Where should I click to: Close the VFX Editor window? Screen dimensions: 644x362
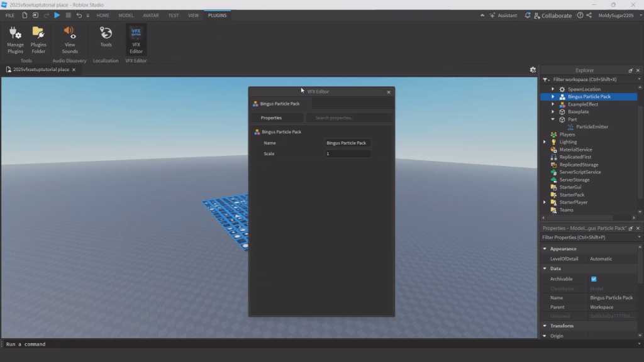tap(389, 92)
